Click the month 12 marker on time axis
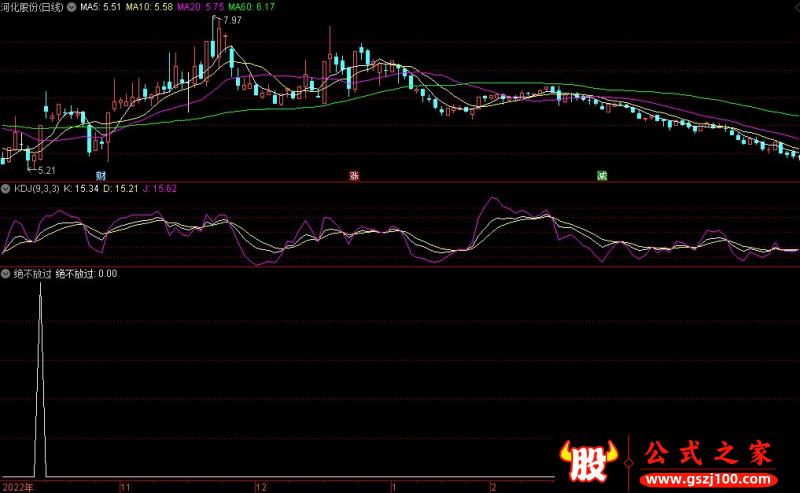The image size is (800, 493). [262, 487]
